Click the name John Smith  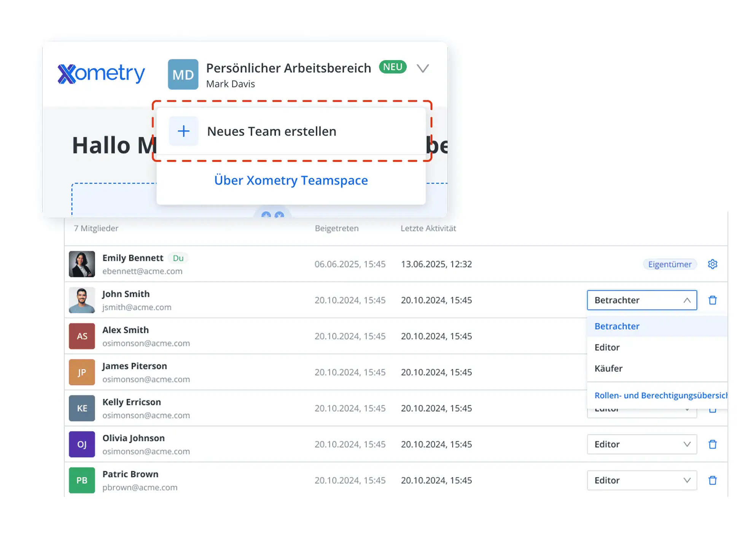[x=126, y=294]
